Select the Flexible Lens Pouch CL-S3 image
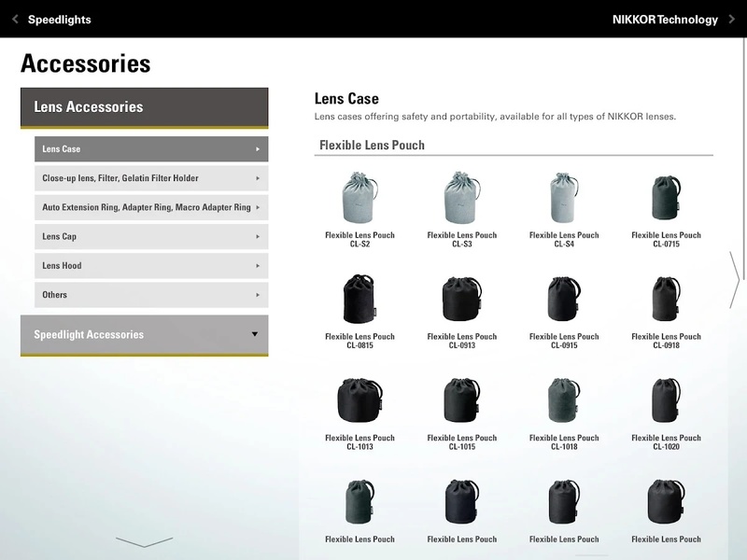Viewport: 747px width, 560px height. 461,197
